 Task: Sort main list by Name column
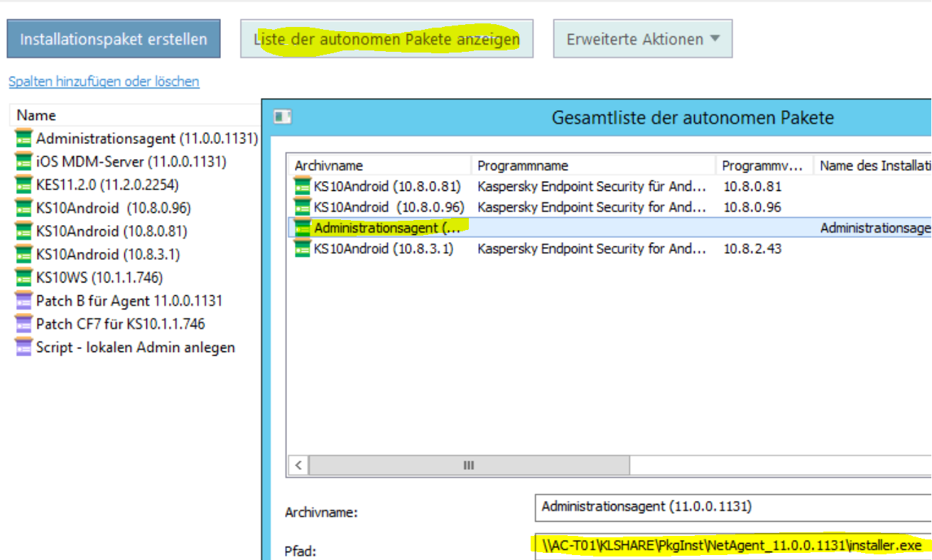coord(135,115)
